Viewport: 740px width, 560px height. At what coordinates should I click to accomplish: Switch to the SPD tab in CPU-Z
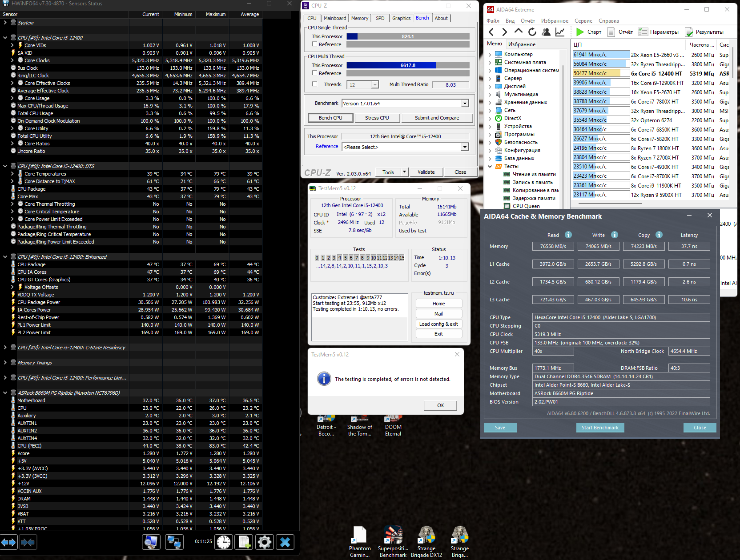point(380,18)
